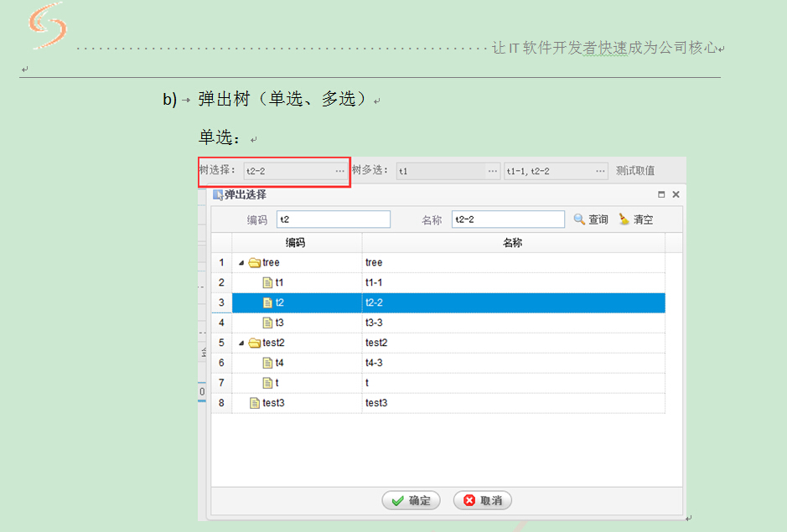Select tree node t4
Image resolution: width=787 pixels, height=532 pixels.
(280, 363)
